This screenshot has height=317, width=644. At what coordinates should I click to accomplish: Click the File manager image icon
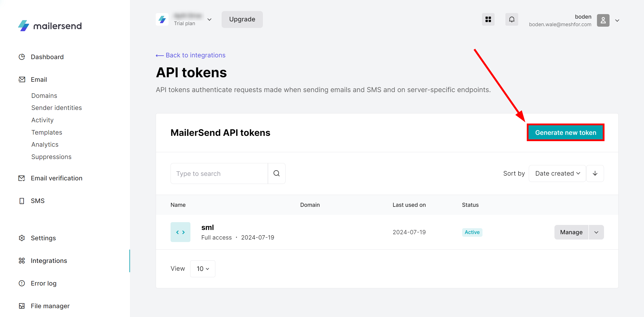click(22, 306)
